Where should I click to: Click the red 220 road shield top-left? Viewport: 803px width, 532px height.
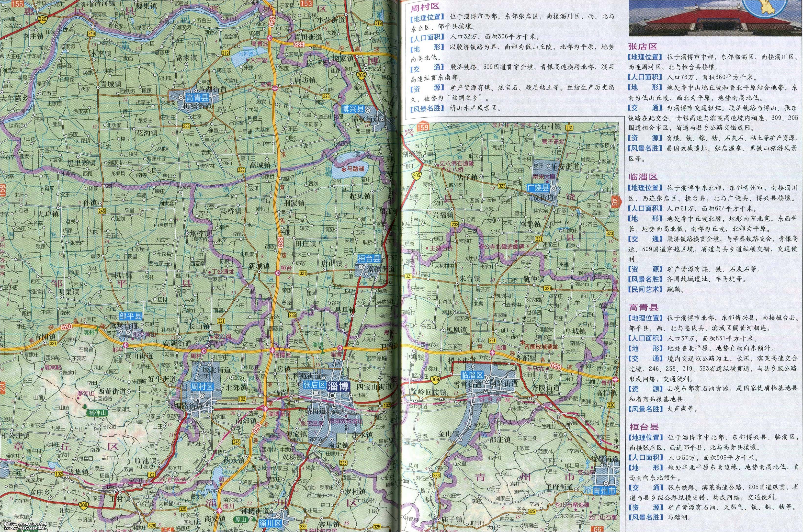point(43,19)
